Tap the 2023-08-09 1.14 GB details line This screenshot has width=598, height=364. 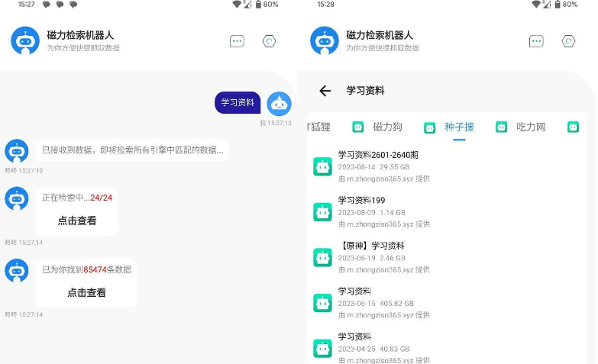tap(371, 212)
